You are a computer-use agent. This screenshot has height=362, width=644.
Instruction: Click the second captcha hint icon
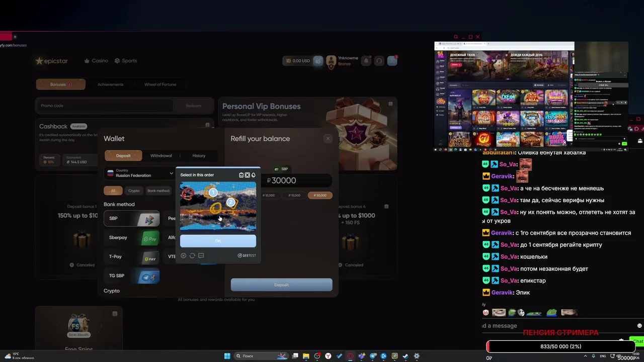[x=247, y=175]
